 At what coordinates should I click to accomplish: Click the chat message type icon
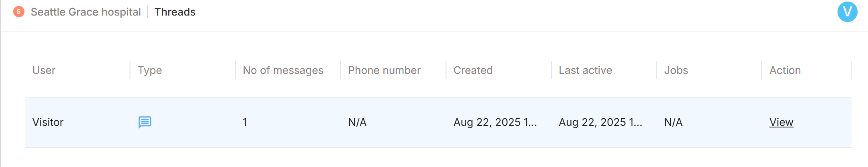point(145,122)
